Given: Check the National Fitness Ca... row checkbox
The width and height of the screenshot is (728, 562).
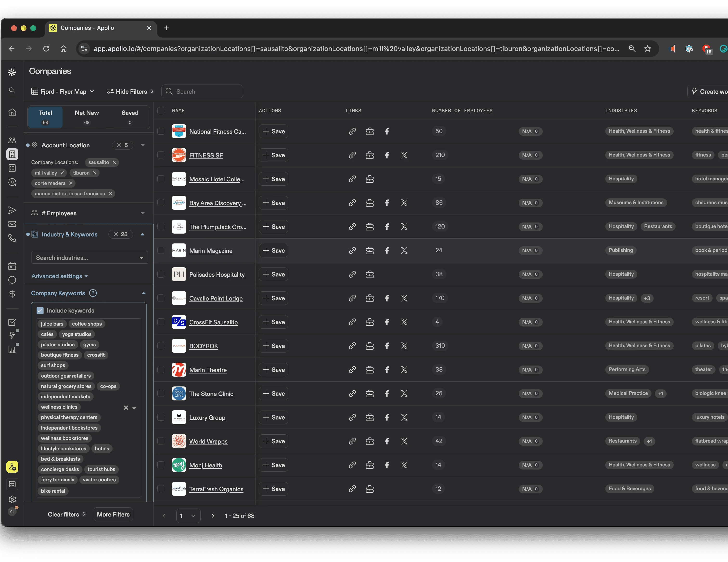Looking at the screenshot, I should (161, 131).
